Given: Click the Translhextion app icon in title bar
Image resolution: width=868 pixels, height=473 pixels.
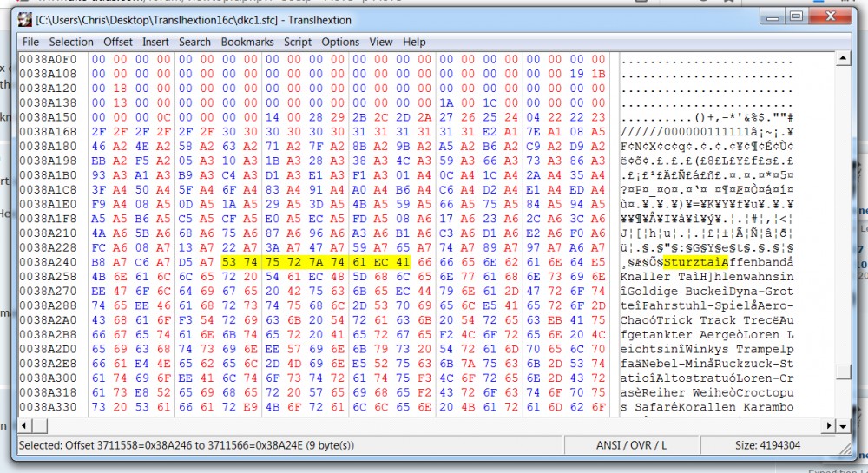Looking at the screenshot, I should click(x=25, y=17).
